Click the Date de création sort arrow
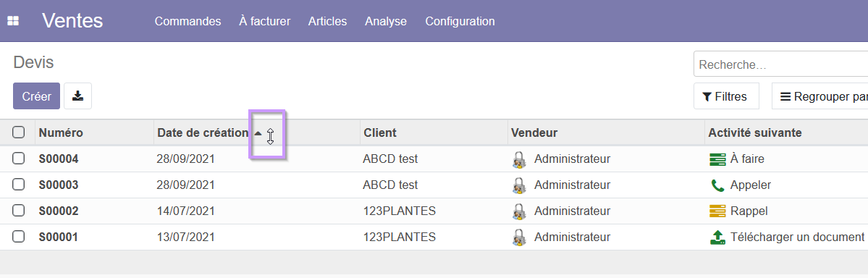The width and height of the screenshot is (868, 278). click(x=258, y=133)
